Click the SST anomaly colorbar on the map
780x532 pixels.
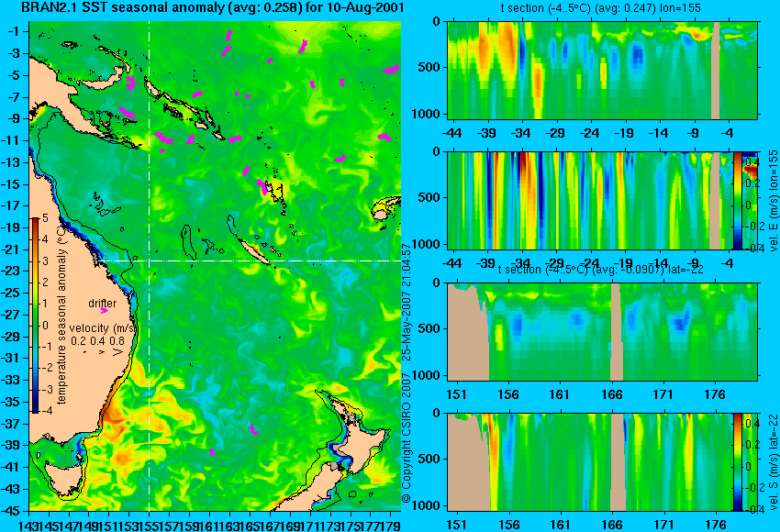36,316
